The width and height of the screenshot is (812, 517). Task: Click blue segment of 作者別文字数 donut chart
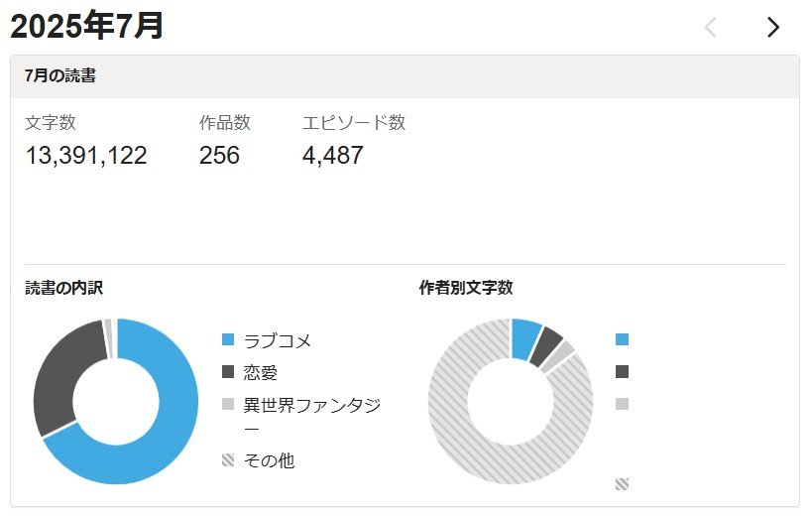524,339
